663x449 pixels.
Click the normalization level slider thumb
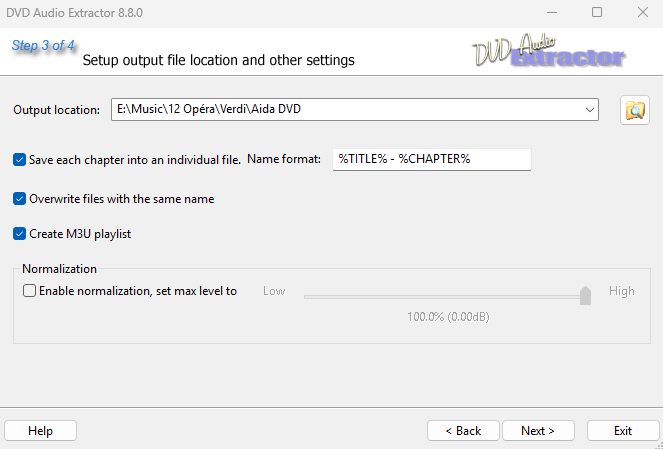[x=585, y=295]
